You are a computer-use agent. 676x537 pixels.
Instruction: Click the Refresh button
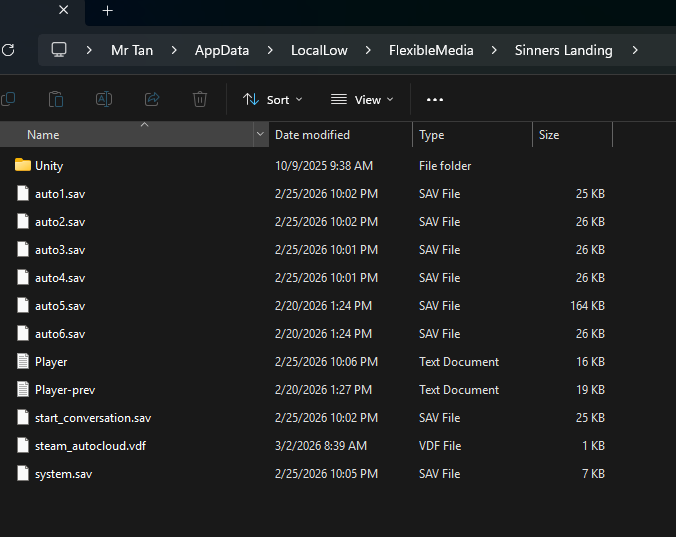click(x=9, y=50)
